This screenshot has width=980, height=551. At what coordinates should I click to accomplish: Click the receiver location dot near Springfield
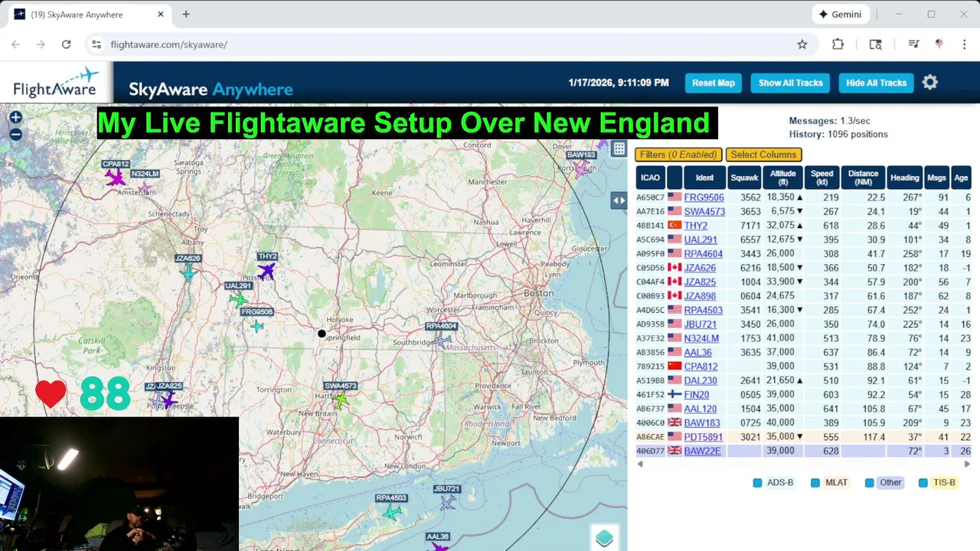point(322,334)
